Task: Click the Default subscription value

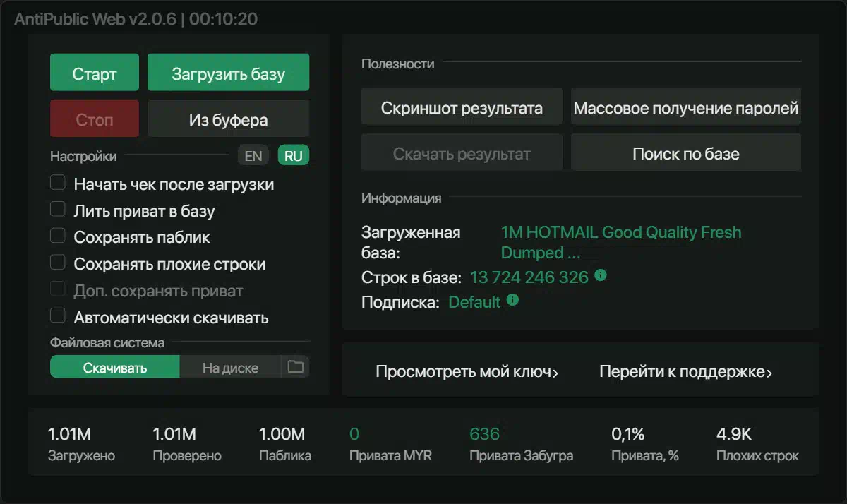Action: tap(474, 302)
